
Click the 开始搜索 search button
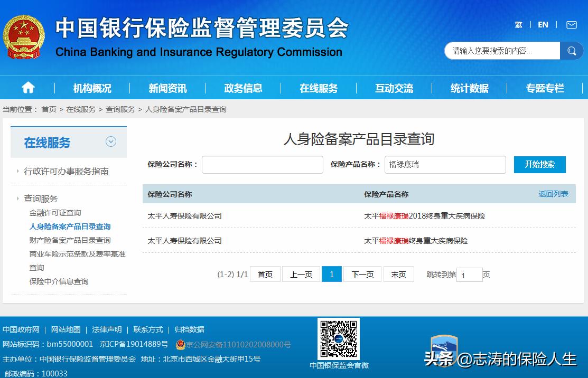point(539,165)
